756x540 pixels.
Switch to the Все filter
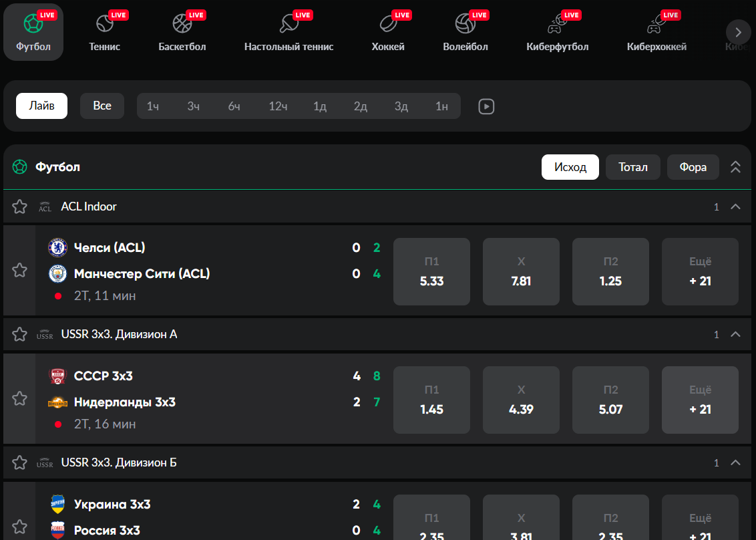click(102, 106)
